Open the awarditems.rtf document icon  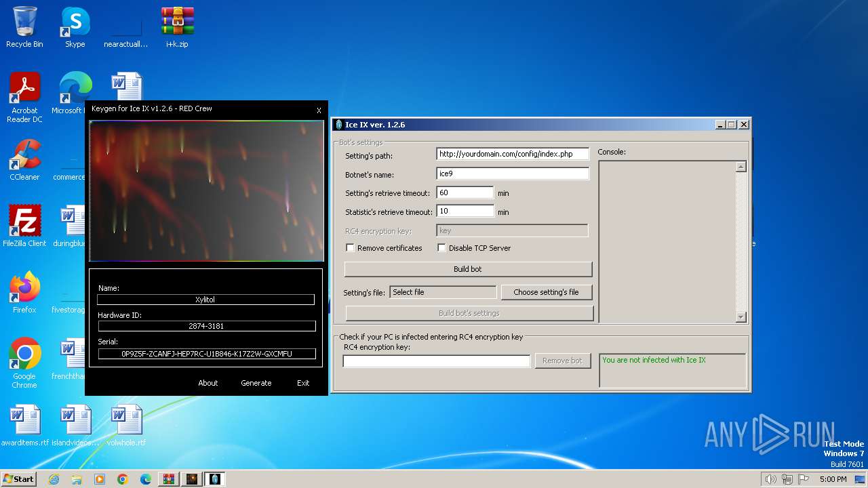coord(24,426)
